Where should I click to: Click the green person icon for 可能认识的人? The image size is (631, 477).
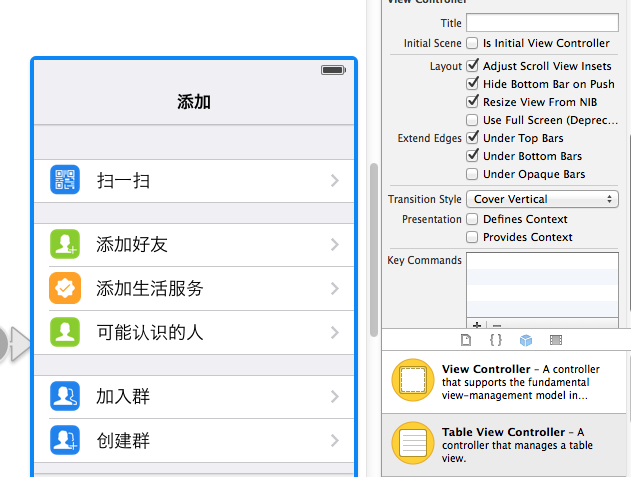point(65,332)
